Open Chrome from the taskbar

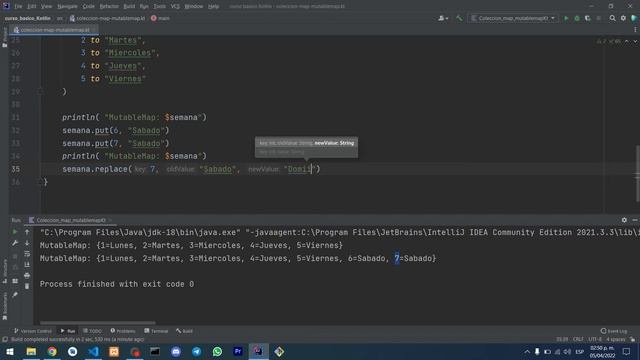(x=52, y=351)
